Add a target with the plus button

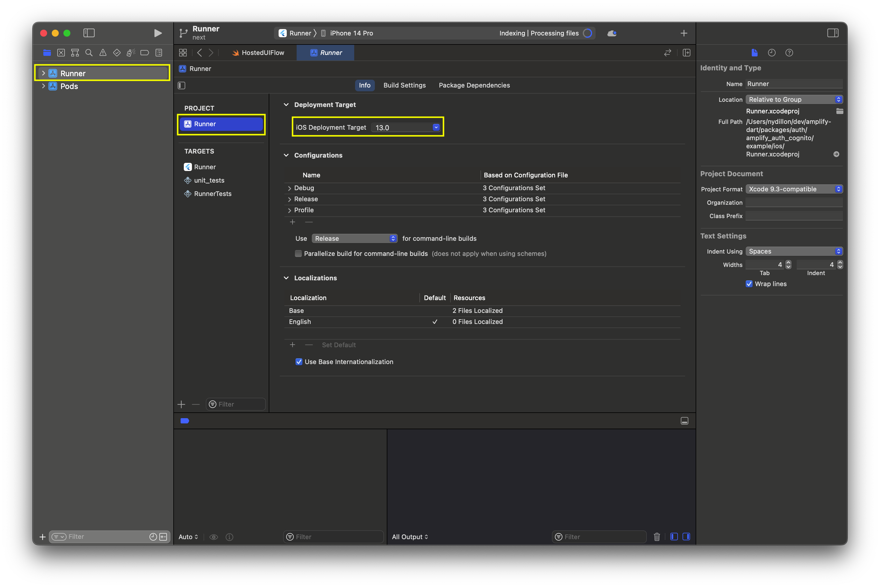coord(181,404)
